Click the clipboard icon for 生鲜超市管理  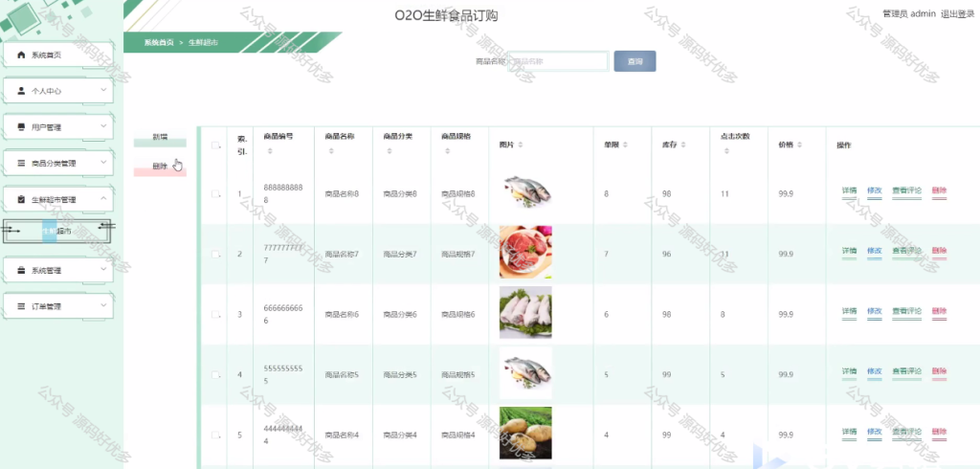(21, 199)
